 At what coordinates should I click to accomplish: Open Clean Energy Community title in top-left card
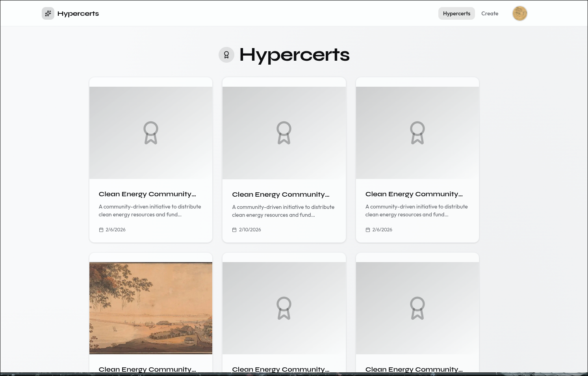147,194
